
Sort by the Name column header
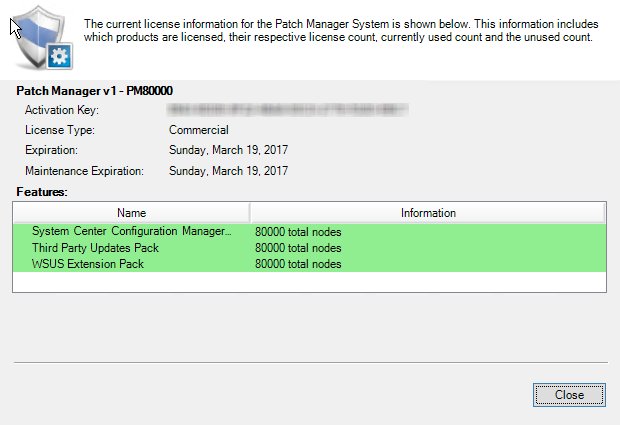(131, 213)
